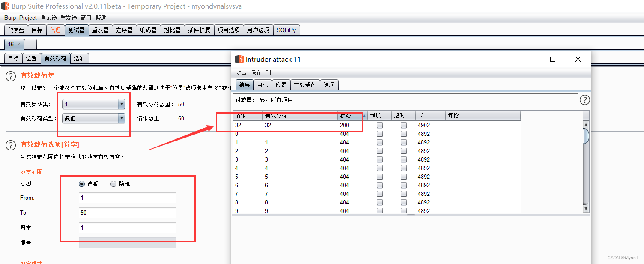644x264 pixels.
Task: Click Burp logo in Intruder attack 11 title
Action: pos(239,59)
